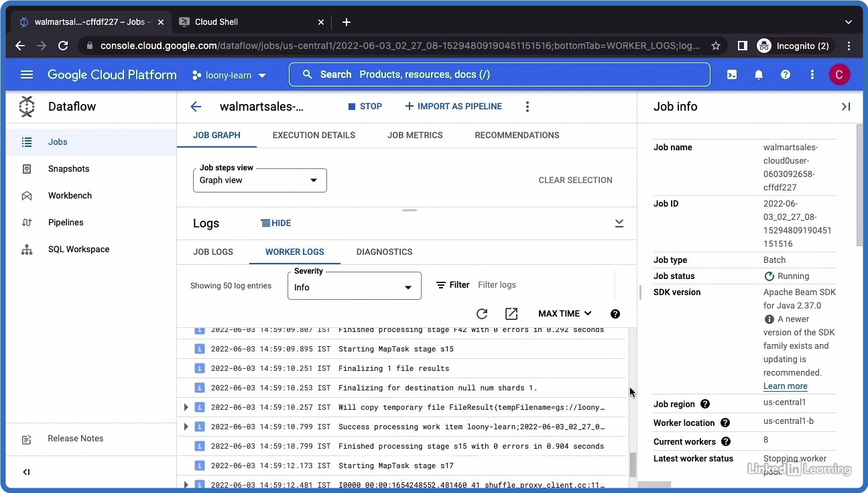The image size is (868, 493).
Task: Switch to the JOB METRICS tab
Action: 415,135
